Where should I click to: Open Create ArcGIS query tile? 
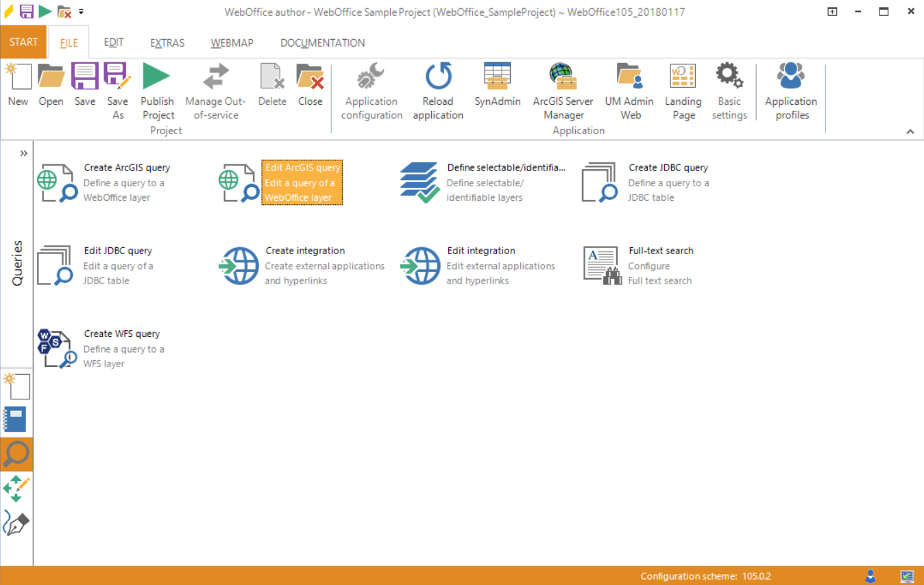click(104, 182)
